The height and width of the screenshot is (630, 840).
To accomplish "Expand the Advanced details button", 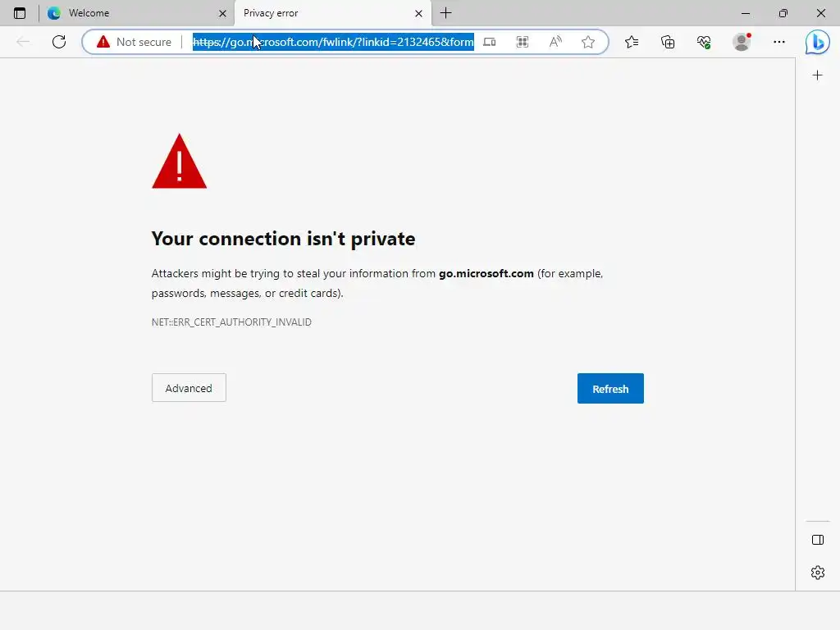I will (x=189, y=388).
